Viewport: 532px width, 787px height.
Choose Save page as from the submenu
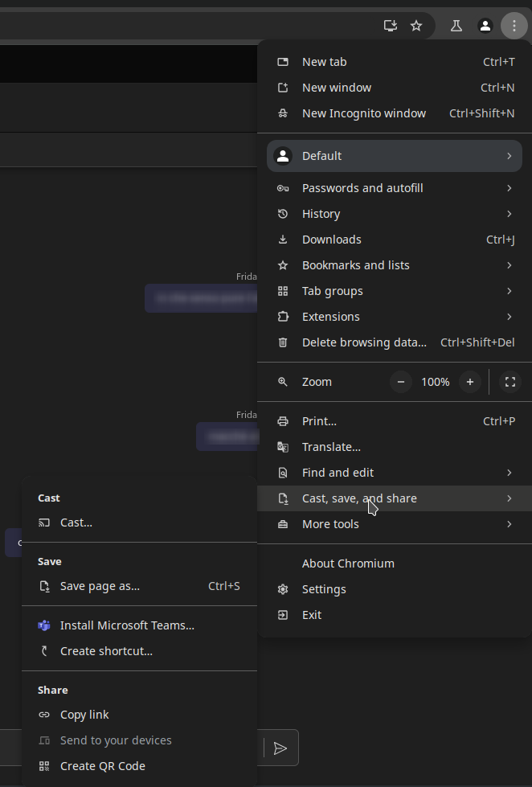pos(100,586)
